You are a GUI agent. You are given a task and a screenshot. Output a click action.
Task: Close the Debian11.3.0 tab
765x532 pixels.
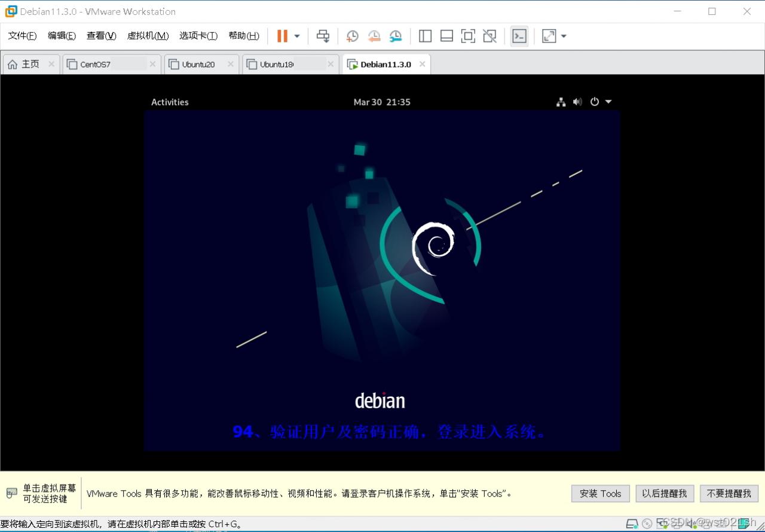point(422,65)
